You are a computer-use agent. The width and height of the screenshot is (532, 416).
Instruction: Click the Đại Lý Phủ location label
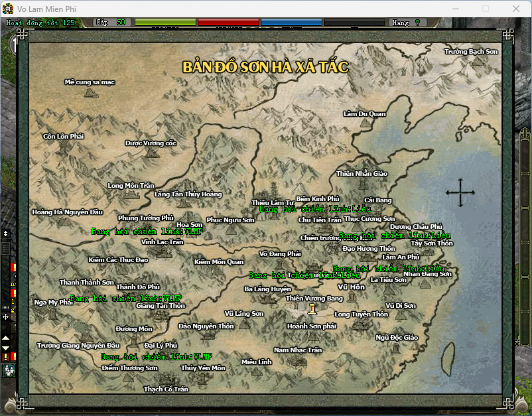pos(161,345)
